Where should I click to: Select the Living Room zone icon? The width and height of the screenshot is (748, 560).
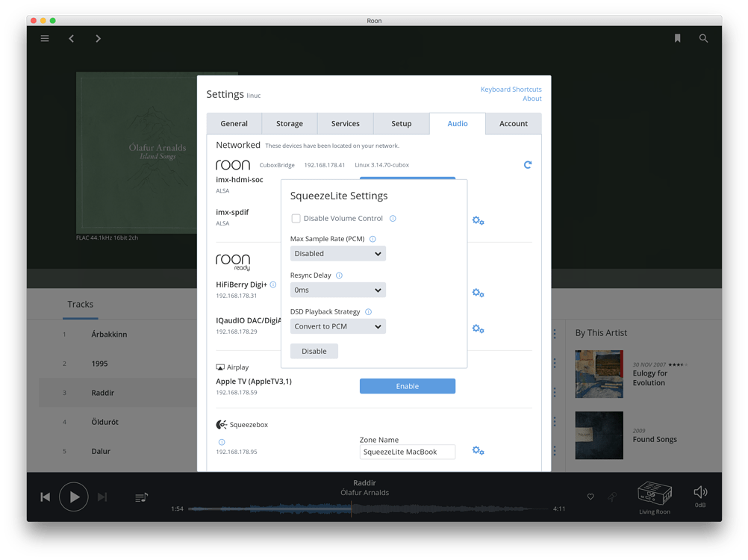click(654, 494)
